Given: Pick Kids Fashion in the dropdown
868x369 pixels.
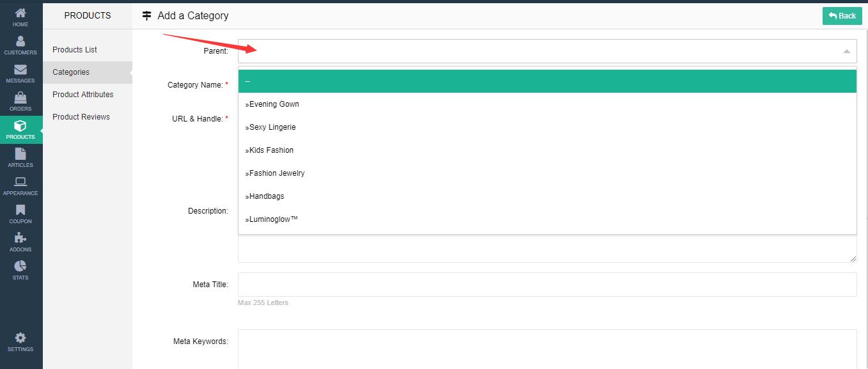Looking at the screenshot, I should (x=271, y=150).
